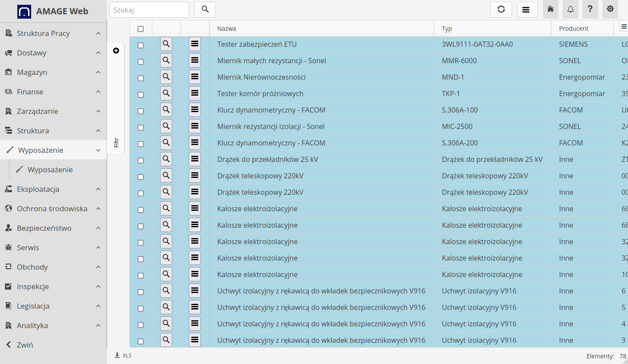Image resolution: width=628 pixels, height=364 pixels.
Task: Expand the Filtr panel plus icon
Action: (x=116, y=51)
